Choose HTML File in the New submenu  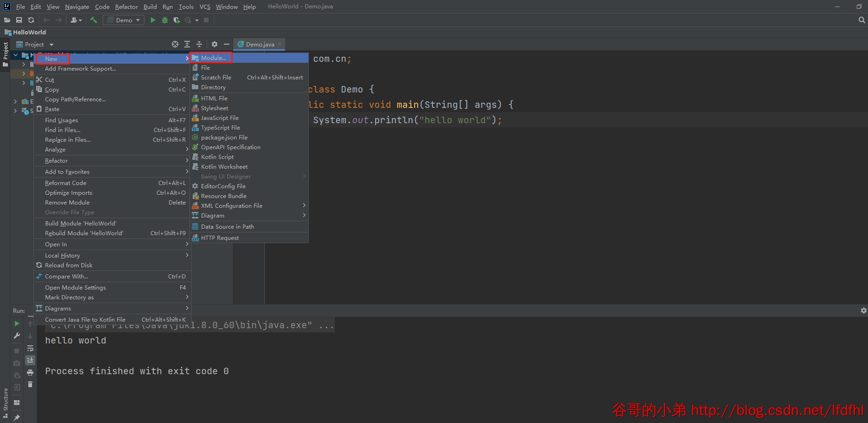point(249,98)
